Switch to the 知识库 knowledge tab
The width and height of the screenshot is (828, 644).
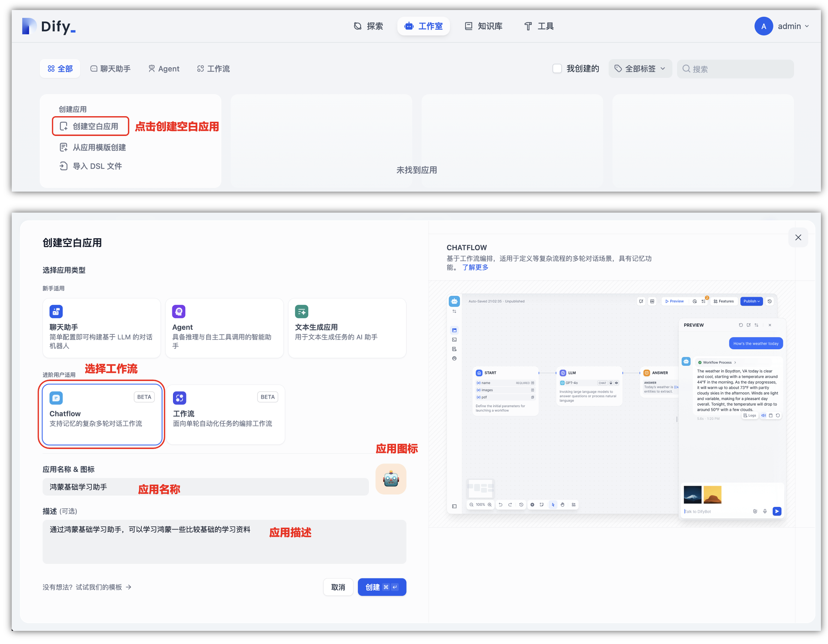(x=483, y=26)
